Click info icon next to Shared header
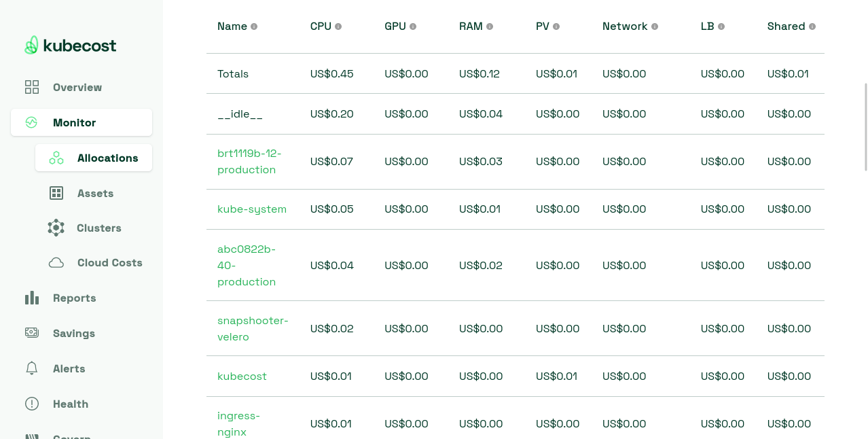 812,27
